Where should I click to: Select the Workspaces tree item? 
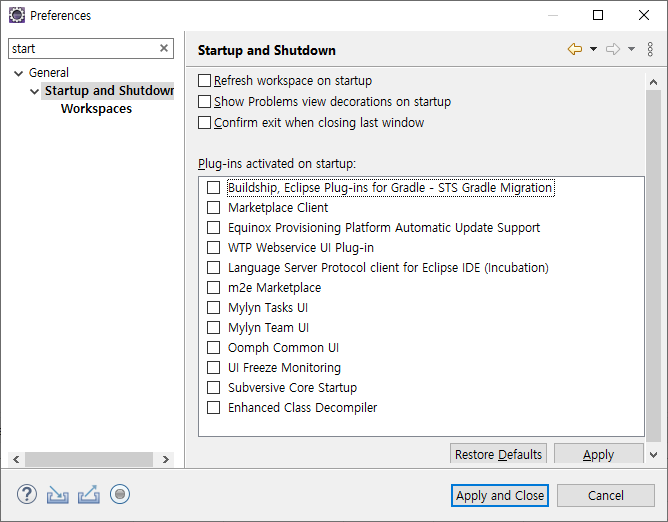pyautogui.click(x=96, y=109)
